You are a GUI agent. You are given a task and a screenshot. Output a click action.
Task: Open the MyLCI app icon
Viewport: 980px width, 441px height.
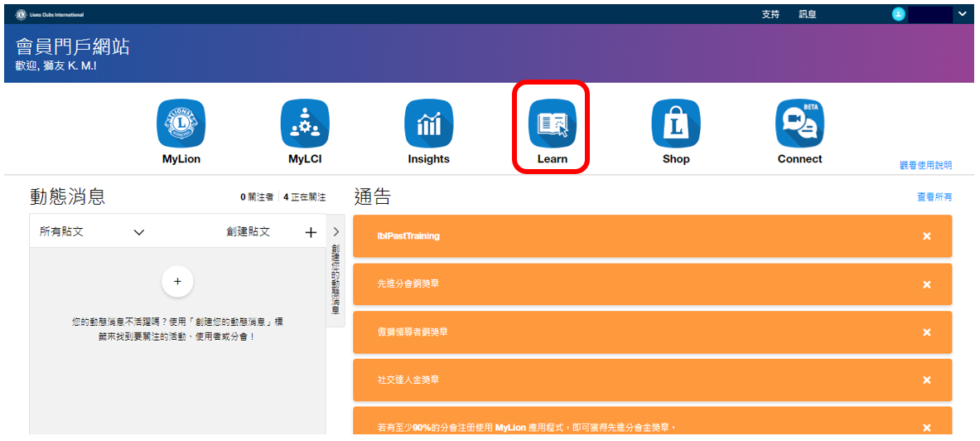tap(304, 124)
